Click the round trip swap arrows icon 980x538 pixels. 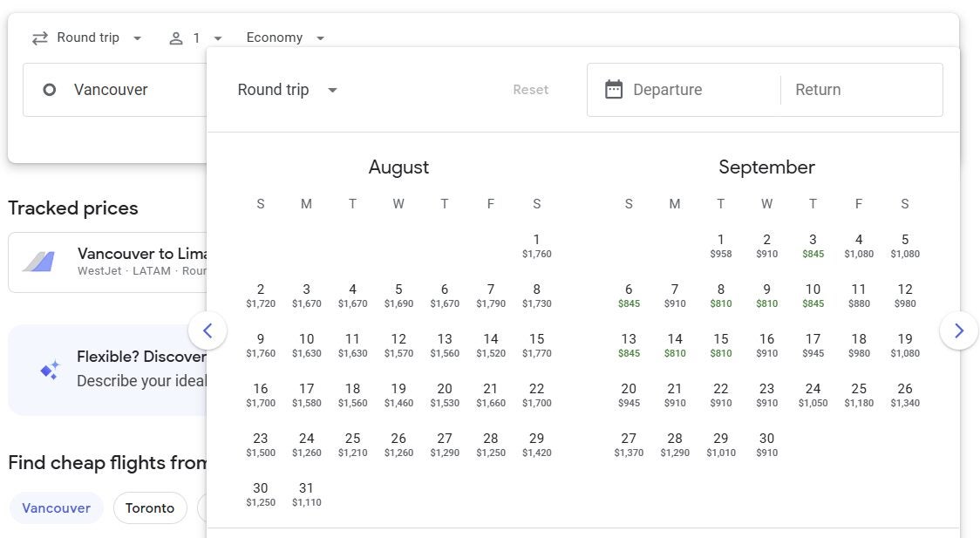pyautogui.click(x=39, y=38)
